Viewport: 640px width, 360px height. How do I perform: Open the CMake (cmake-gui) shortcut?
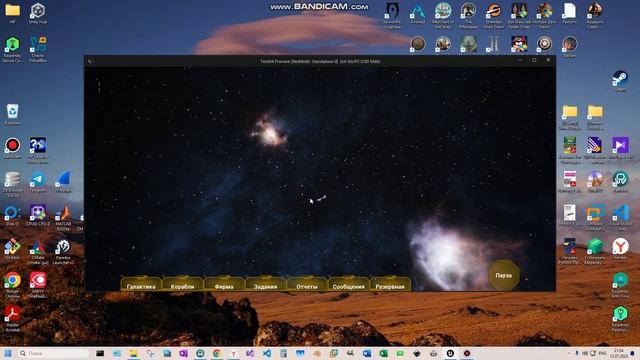coord(38,251)
